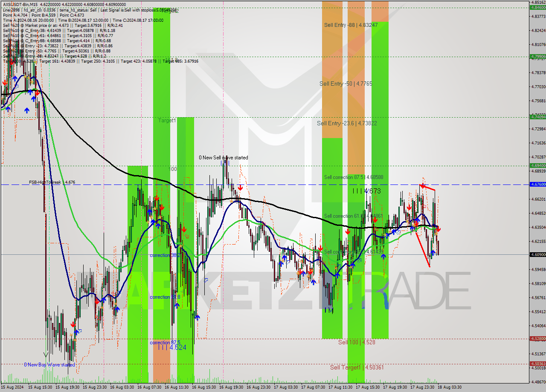Click the 'Target1' label on green zone

point(167,121)
